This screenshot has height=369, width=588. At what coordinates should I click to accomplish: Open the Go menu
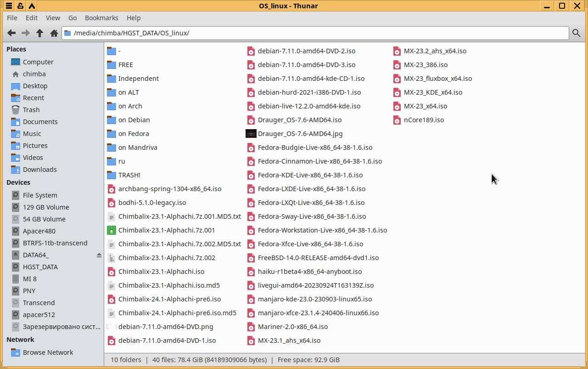click(x=73, y=18)
